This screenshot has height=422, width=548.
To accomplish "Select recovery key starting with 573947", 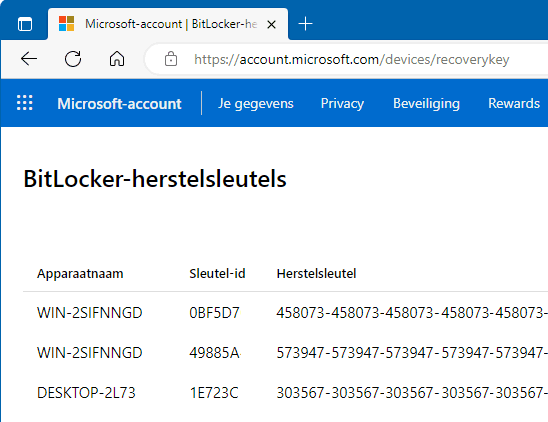I will tap(412, 353).
